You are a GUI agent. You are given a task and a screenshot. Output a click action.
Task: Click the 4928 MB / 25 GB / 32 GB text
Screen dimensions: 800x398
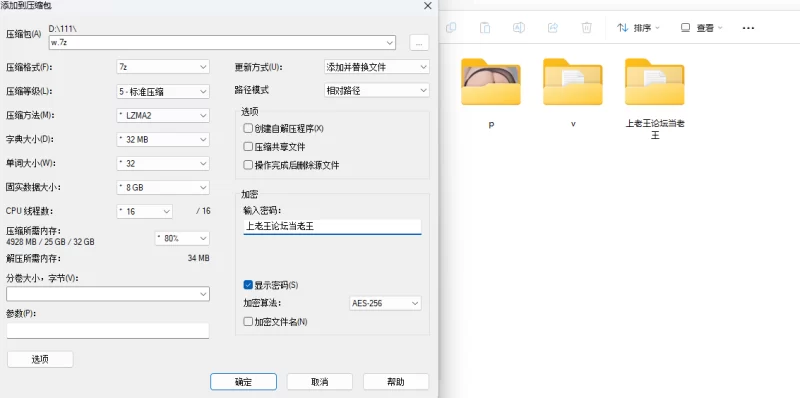pos(50,242)
